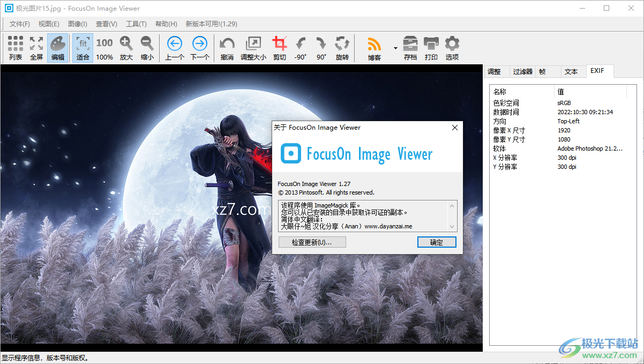Click the 值 column header
The width and height of the screenshot is (644, 364).
click(x=590, y=92)
